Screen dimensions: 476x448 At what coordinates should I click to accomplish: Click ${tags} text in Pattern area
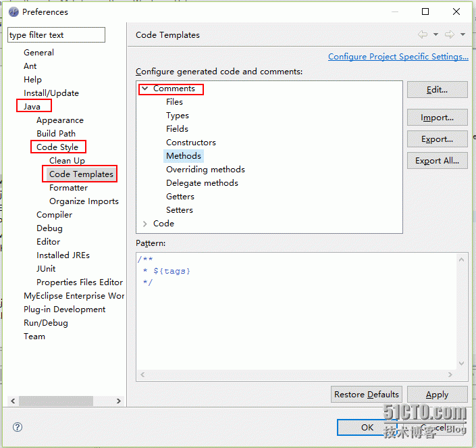(171, 271)
